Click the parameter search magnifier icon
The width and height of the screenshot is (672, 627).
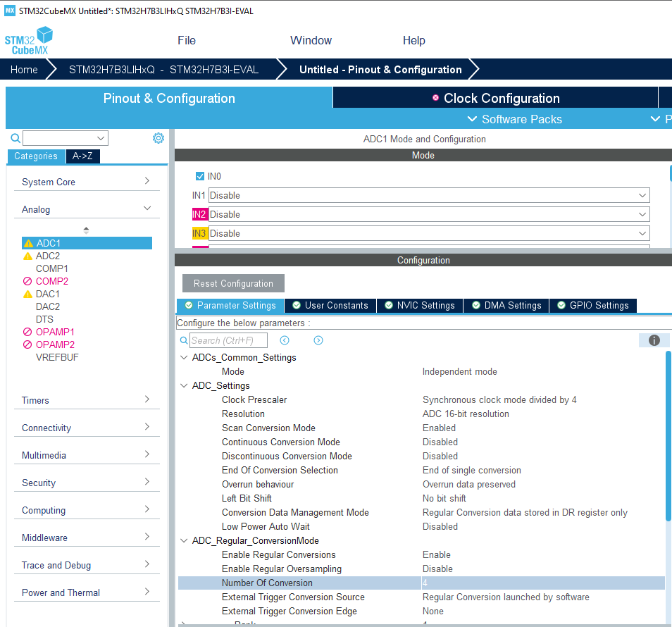[183, 340]
